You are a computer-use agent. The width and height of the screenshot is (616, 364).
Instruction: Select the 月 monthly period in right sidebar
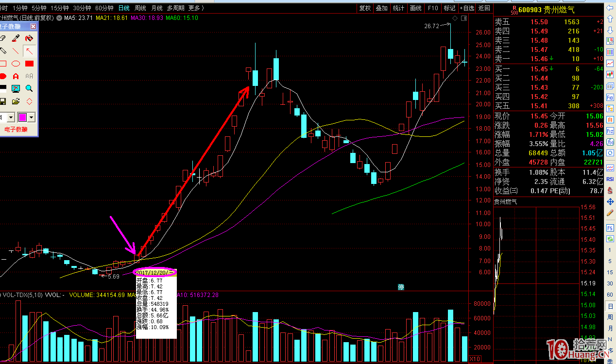[x=610, y=329]
